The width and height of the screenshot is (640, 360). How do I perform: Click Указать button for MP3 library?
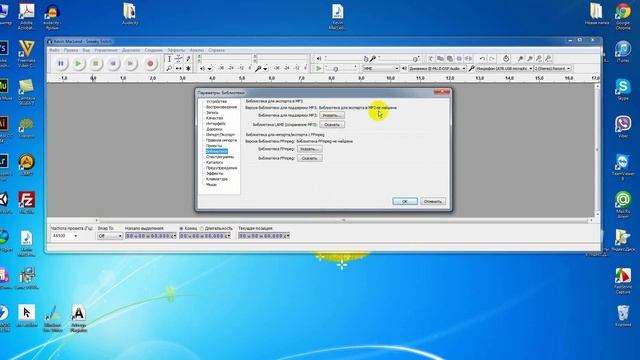pyautogui.click(x=331, y=116)
